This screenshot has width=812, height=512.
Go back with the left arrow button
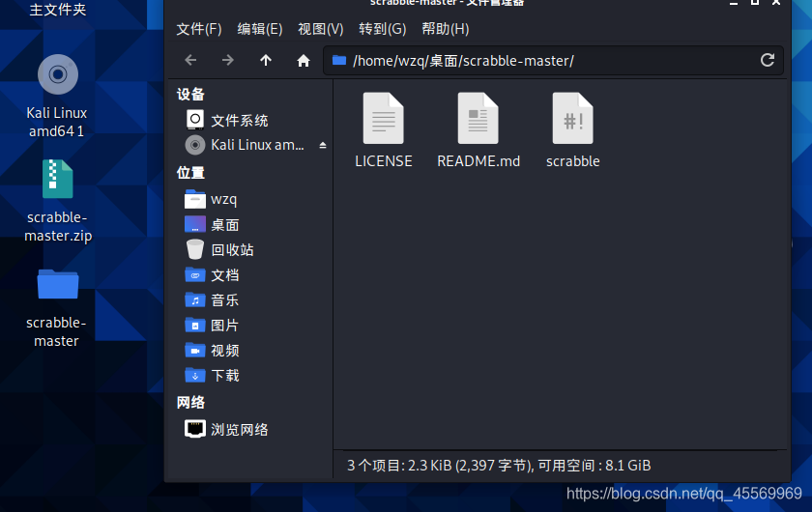[190, 61]
